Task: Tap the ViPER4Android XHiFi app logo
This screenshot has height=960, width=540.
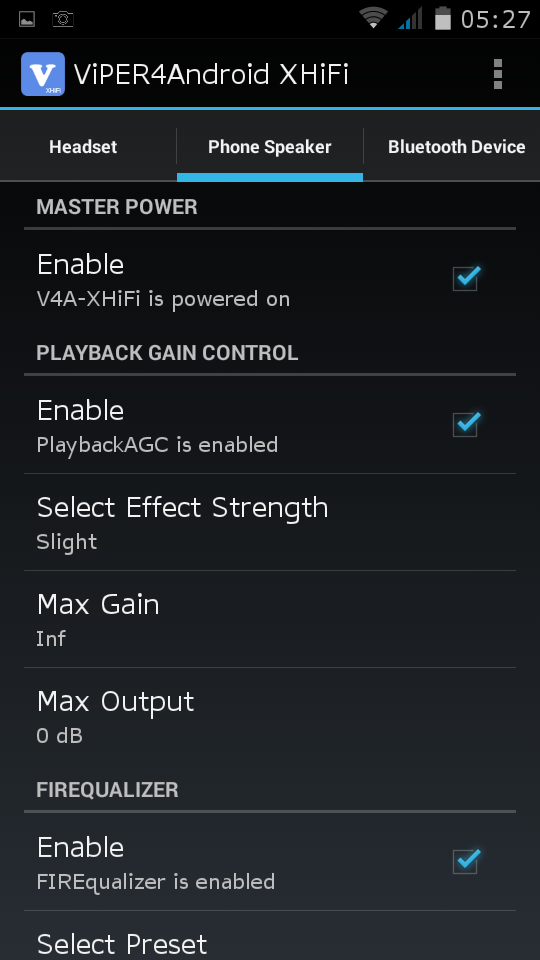Action: pyautogui.click(x=43, y=74)
